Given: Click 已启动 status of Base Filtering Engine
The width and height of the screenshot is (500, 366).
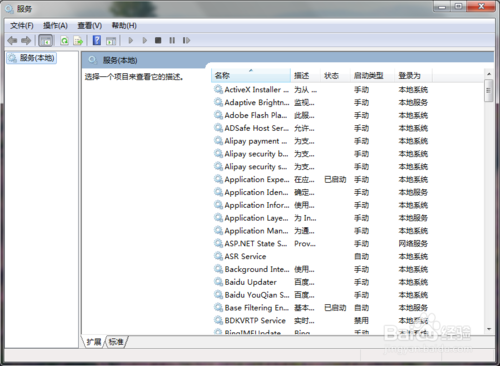Looking at the screenshot, I should (x=335, y=308).
